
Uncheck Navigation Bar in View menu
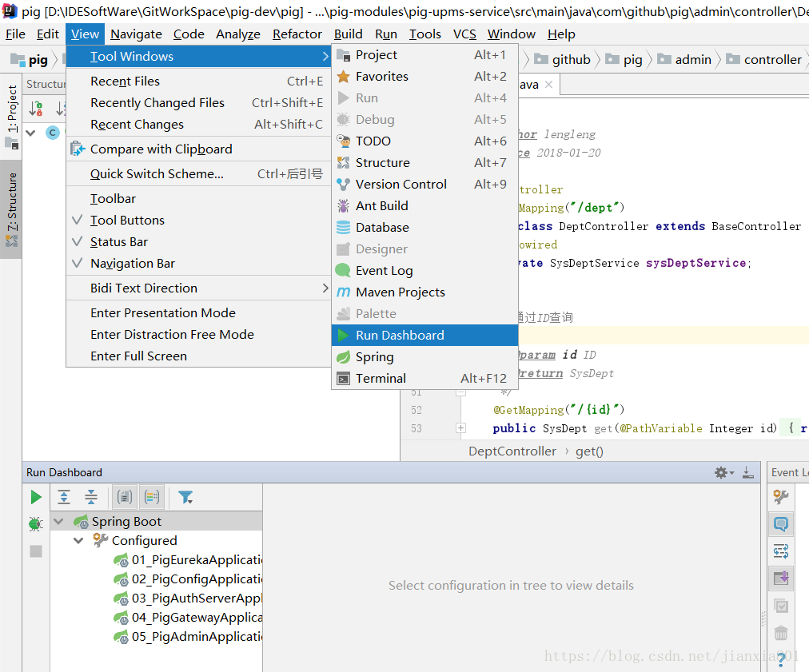pos(198,264)
